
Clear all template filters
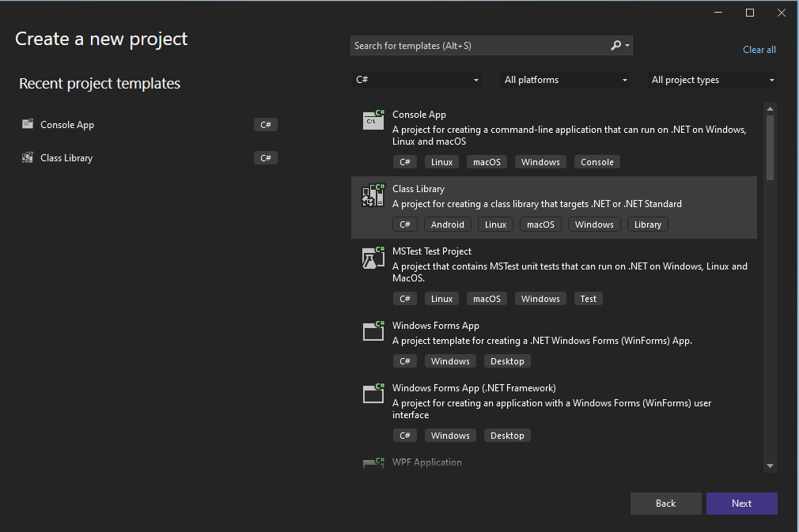click(759, 50)
